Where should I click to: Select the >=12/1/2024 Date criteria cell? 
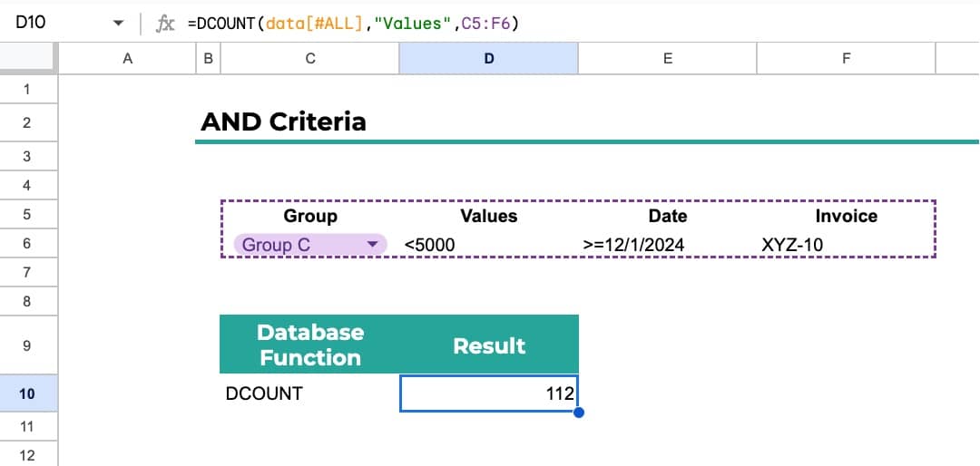point(667,245)
